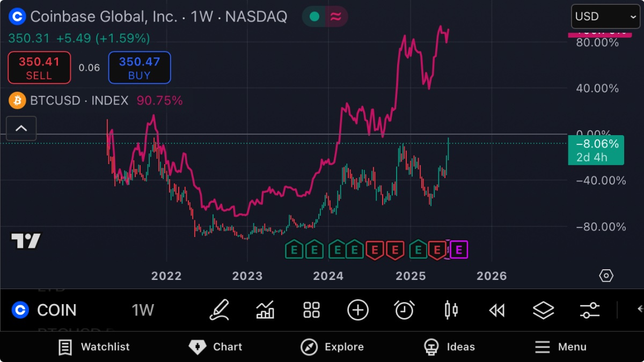Open the layout grid templates icon

(x=311, y=310)
